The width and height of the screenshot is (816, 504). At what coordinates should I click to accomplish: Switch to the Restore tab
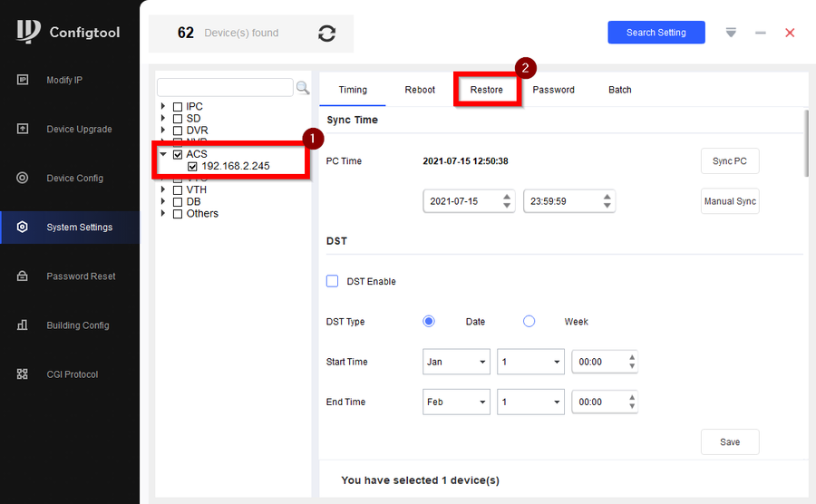click(x=487, y=90)
